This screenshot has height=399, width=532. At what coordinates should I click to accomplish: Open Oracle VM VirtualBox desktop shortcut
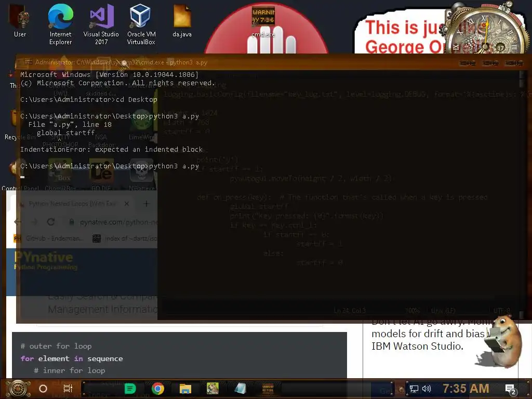click(x=141, y=24)
